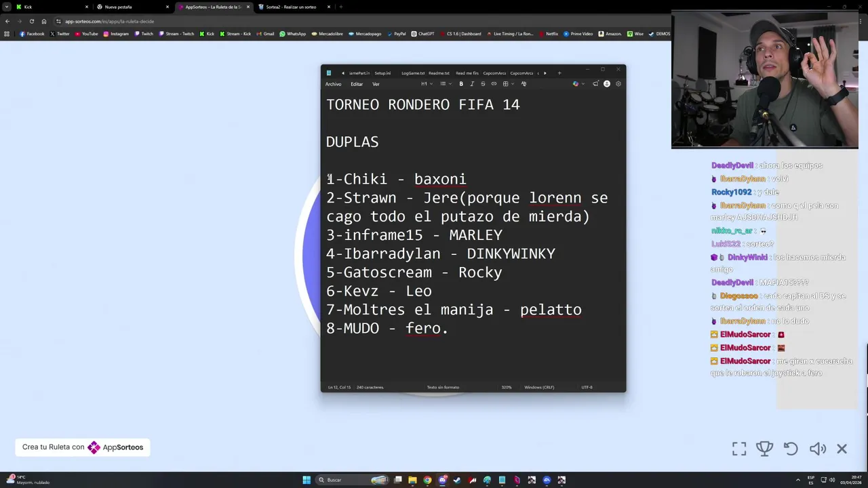Screen dimensions: 868x488
Task: Open Notepad settings gear
Action: click(x=618, y=84)
